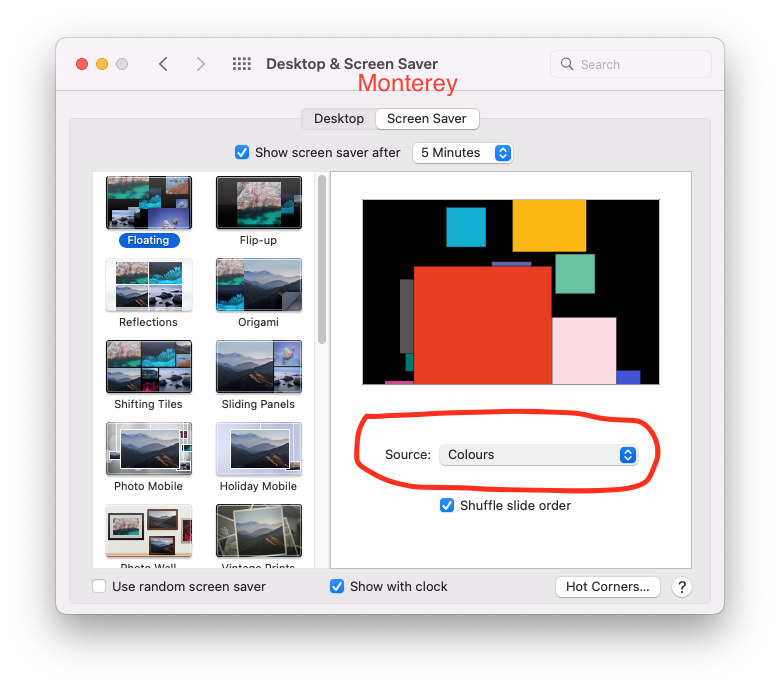Choose the Reflections screen saver

point(149,285)
